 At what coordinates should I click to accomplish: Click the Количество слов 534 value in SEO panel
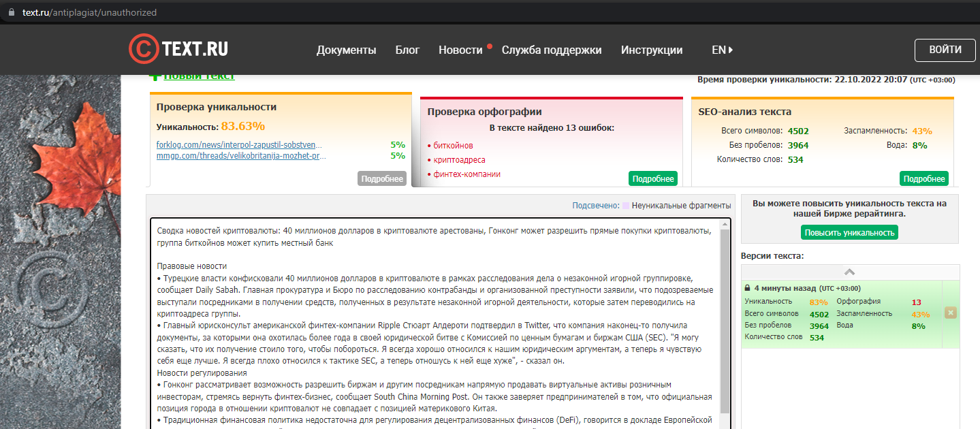pyautogui.click(x=795, y=160)
